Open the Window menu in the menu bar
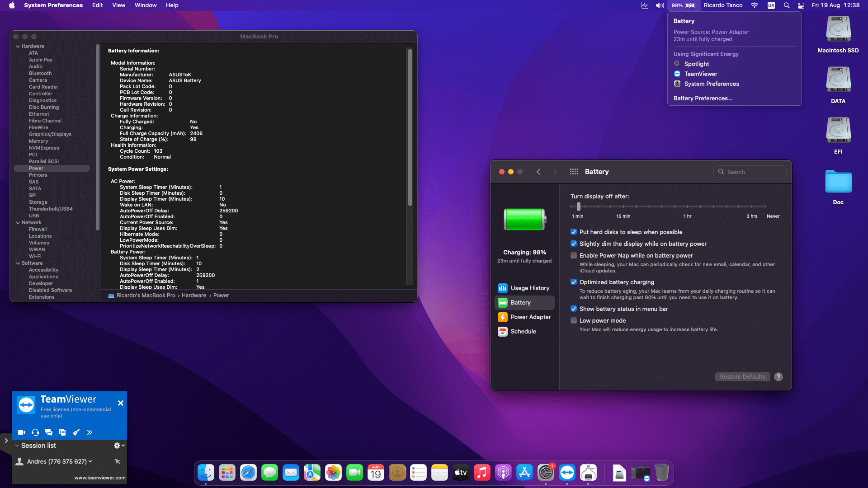Image resolution: width=868 pixels, height=488 pixels. [145, 5]
